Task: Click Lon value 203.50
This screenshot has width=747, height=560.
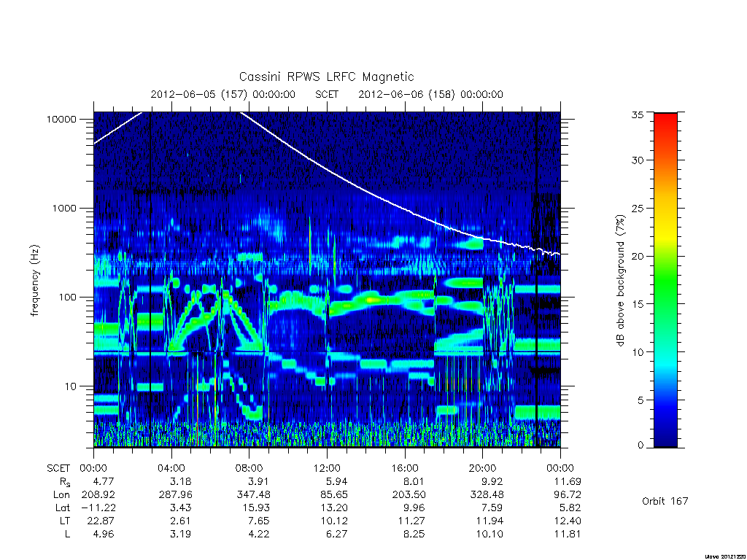Action: pyautogui.click(x=409, y=495)
